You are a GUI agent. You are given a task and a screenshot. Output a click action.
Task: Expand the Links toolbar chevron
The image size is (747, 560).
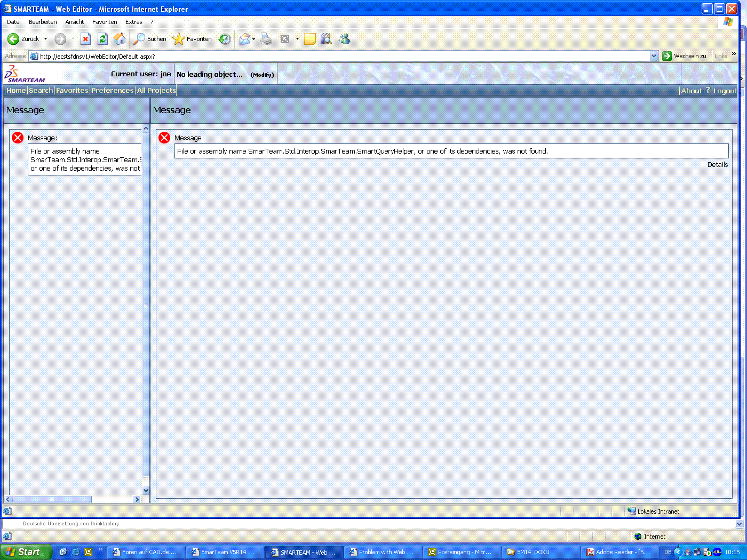click(734, 54)
